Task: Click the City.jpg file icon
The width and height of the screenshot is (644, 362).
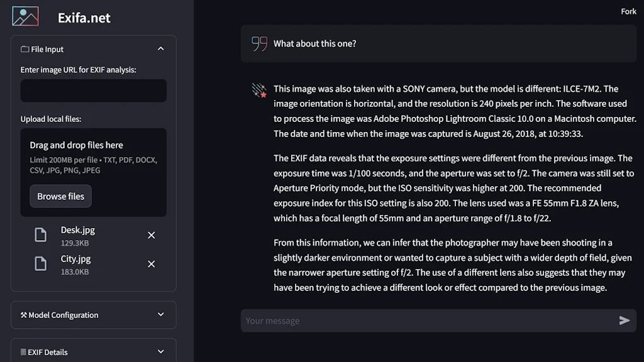Action: tap(40, 264)
